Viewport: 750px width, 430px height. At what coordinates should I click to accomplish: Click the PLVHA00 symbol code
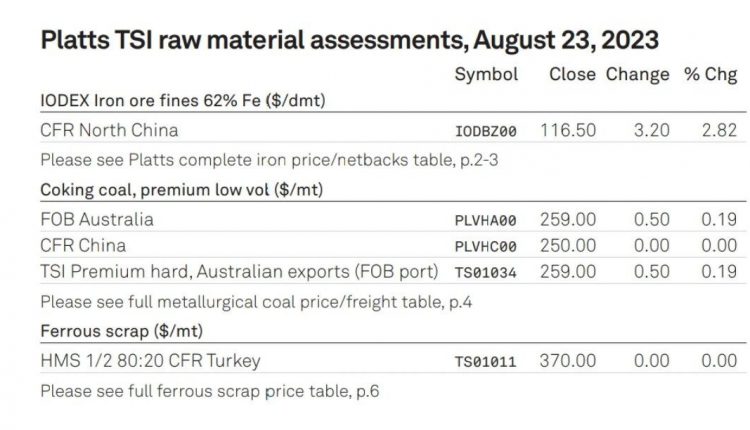[x=485, y=220]
